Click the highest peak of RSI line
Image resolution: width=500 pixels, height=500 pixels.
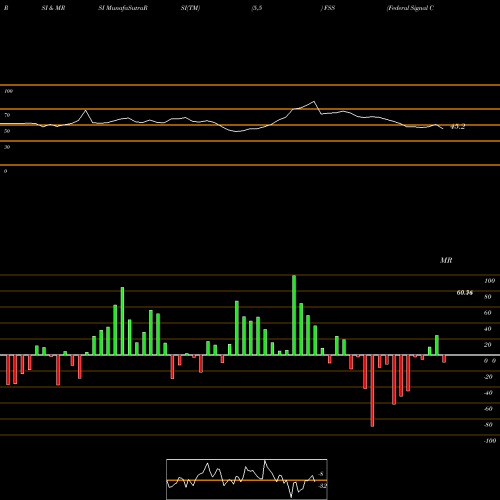click(314, 102)
